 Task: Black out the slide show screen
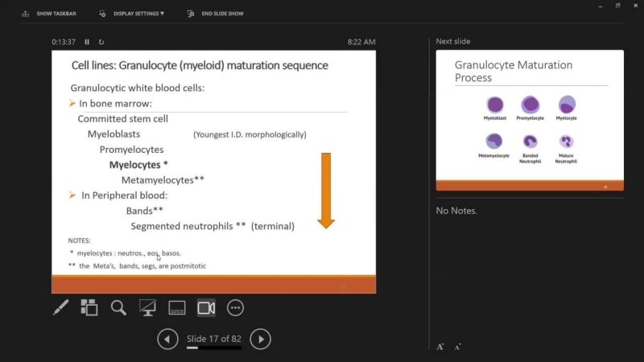click(147, 307)
